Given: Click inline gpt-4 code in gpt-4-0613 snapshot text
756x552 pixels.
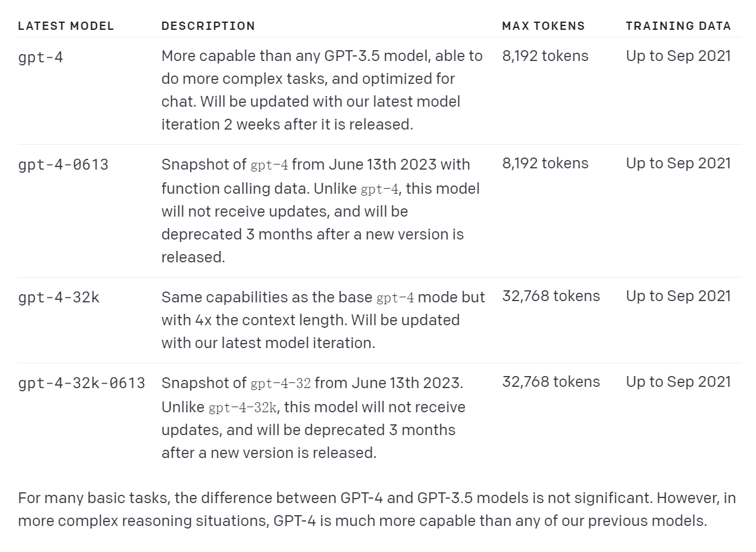Looking at the screenshot, I should pos(269,165).
